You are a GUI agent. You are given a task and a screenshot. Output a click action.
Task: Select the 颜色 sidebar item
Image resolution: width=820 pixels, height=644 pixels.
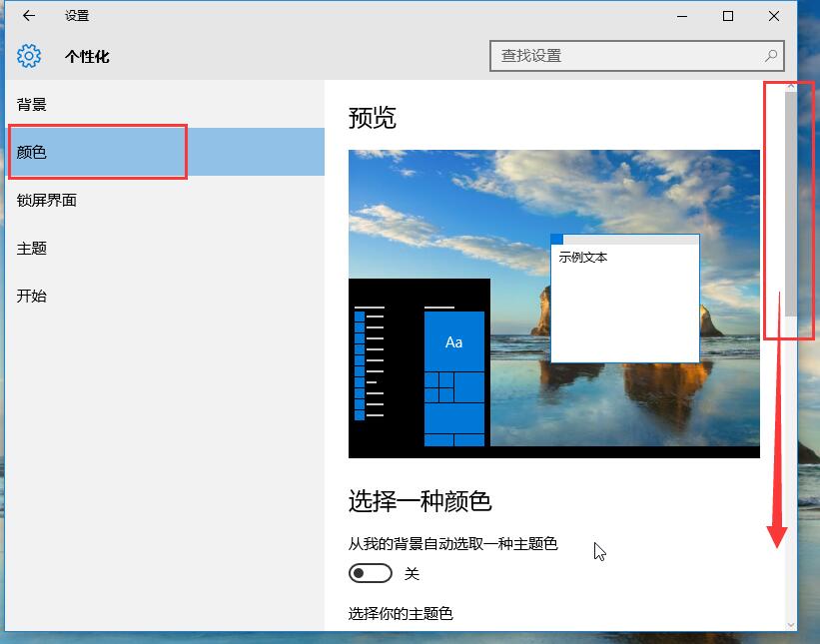[x=165, y=152]
